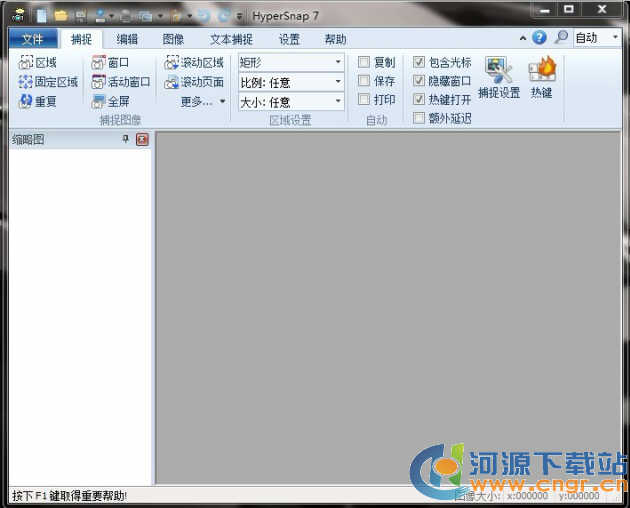Click inside the gray image canvas area

(388, 308)
